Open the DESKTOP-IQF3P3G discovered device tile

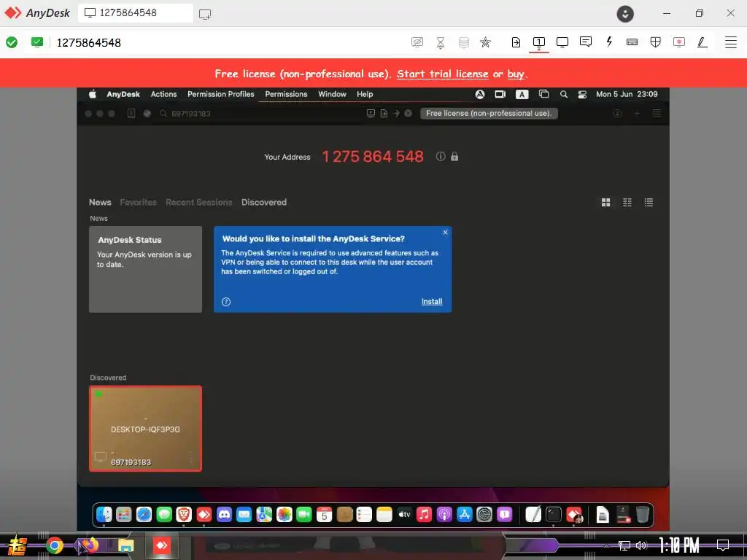tap(145, 429)
